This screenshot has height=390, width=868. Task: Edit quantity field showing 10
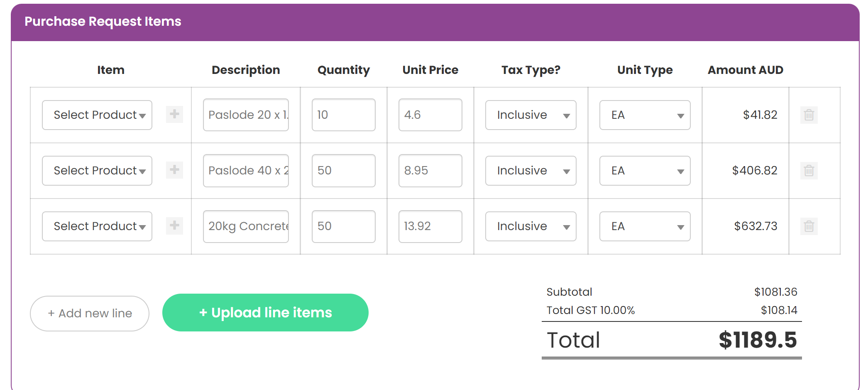[344, 115]
